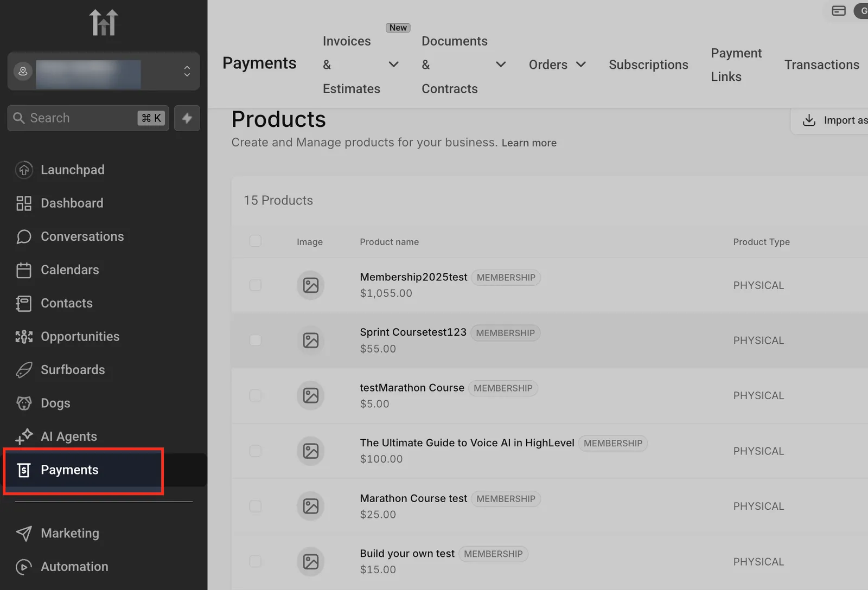Expand the Orders dropdown chevron
This screenshot has width=868, height=590.
(581, 65)
